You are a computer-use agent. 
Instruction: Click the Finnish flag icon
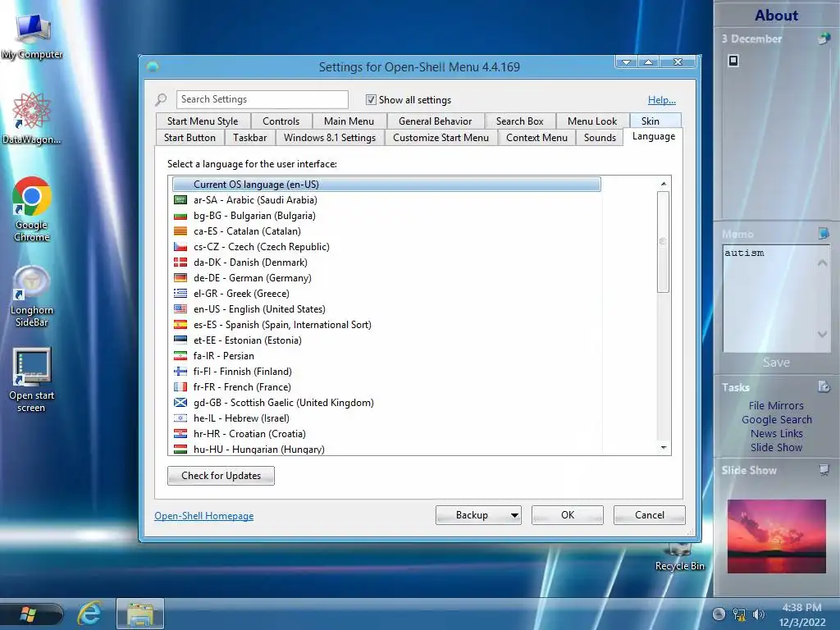(x=180, y=372)
